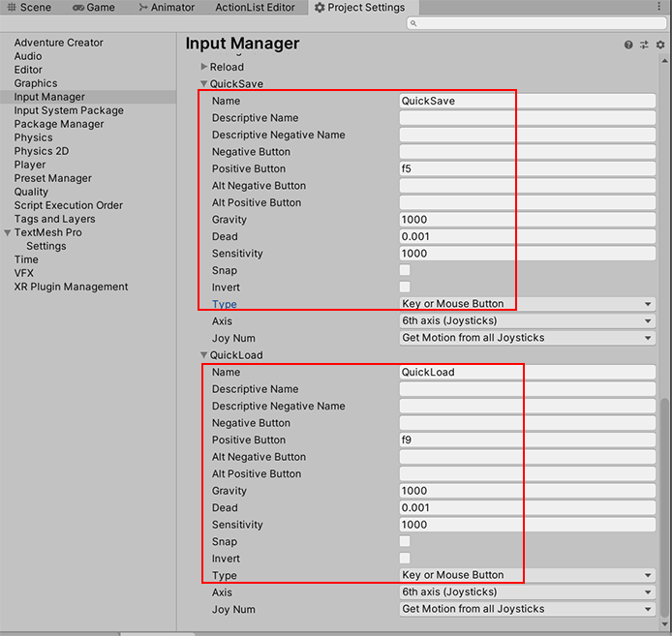
Task: Open Script Execution Order settings
Action: pyautogui.click(x=68, y=205)
